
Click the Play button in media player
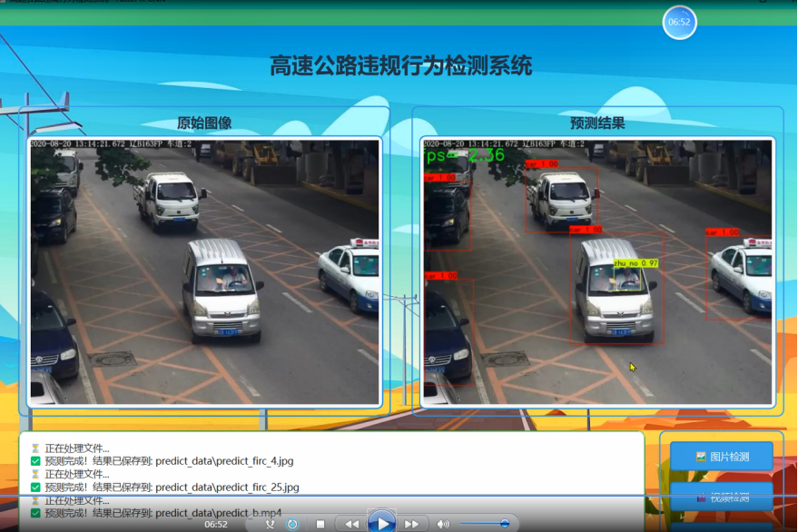tap(381, 522)
